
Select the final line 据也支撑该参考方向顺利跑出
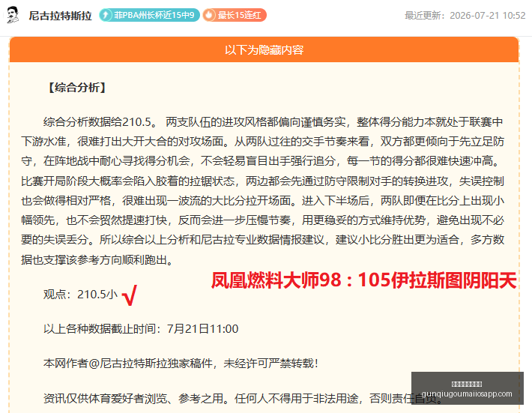(x=97, y=260)
